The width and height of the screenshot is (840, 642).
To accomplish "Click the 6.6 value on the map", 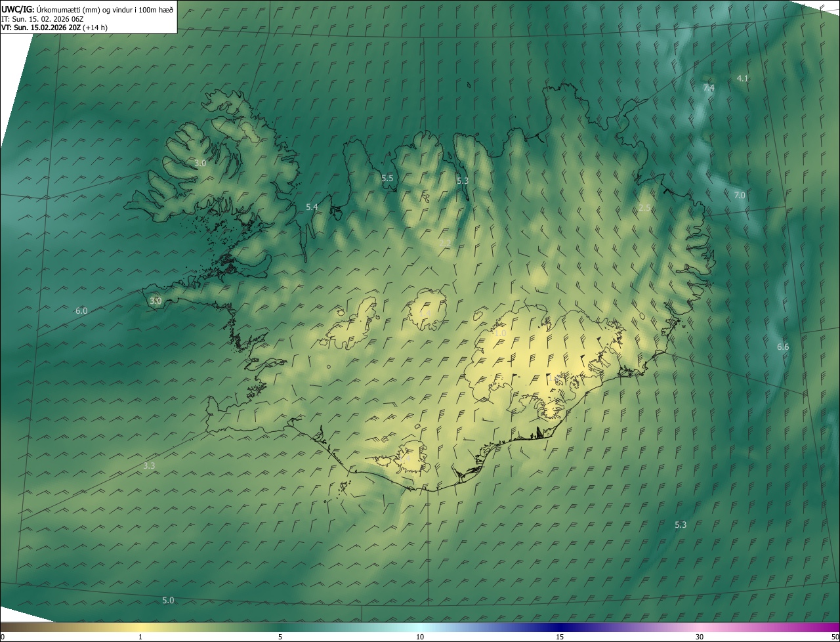I will [x=783, y=347].
